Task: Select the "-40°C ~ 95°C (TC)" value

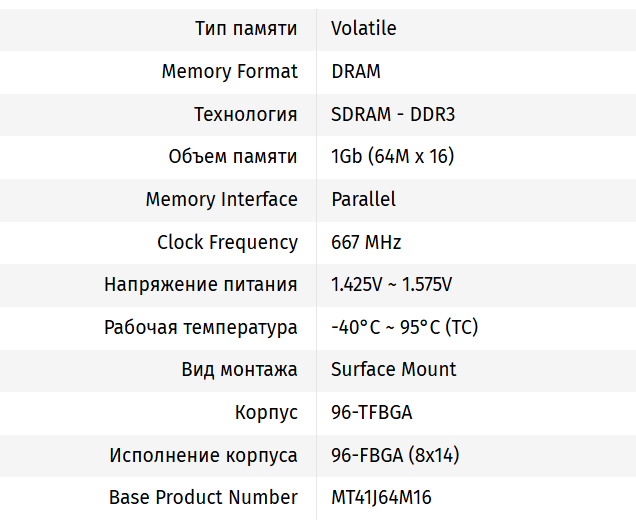Action: click(404, 327)
